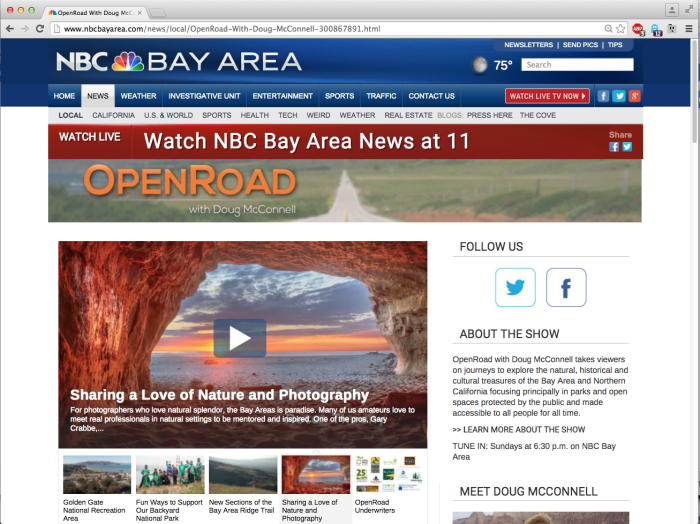Share on Facebook via the Watch Live banner
The width and height of the screenshot is (700, 524).
click(614, 147)
